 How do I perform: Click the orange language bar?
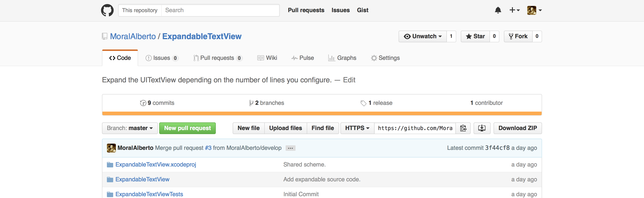322,114
